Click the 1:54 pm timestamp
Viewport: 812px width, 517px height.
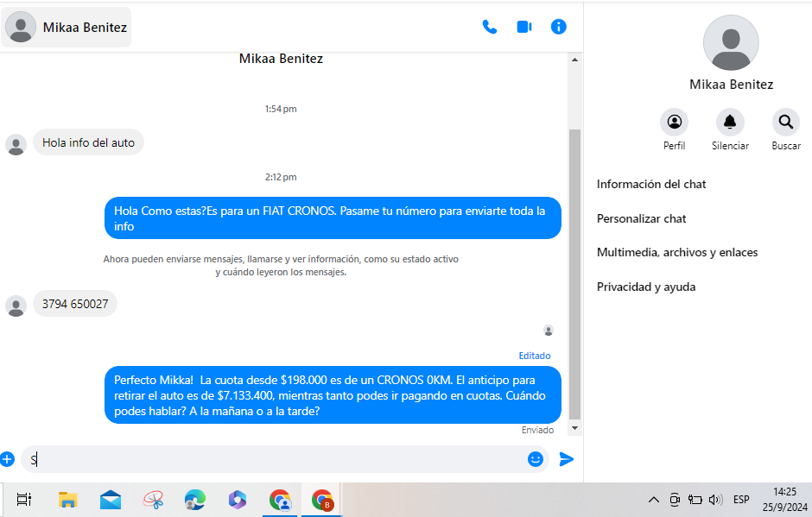click(x=281, y=109)
